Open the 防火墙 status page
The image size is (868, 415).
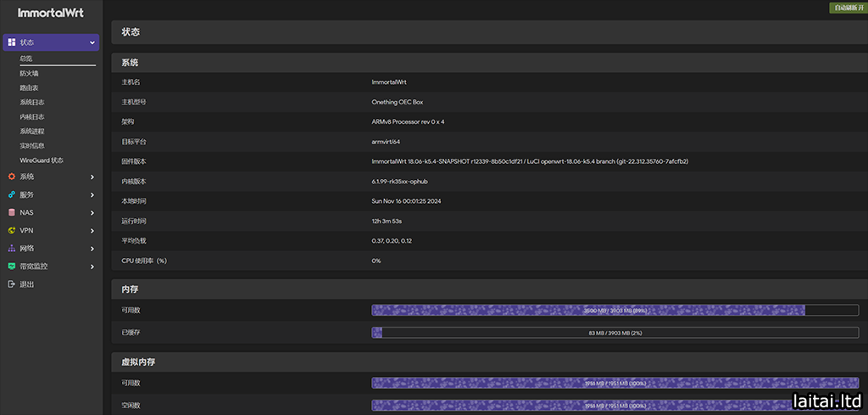(30, 73)
